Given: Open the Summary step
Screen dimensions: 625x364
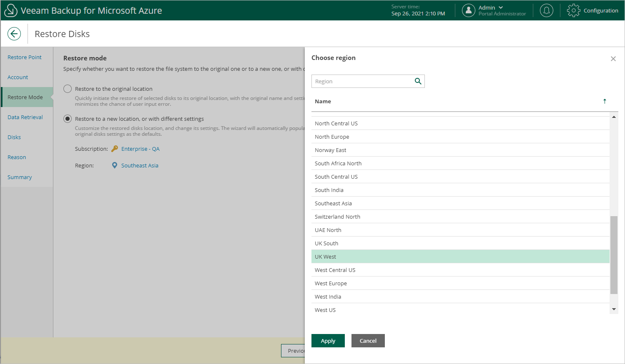Looking at the screenshot, I should click(x=20, y=177).
